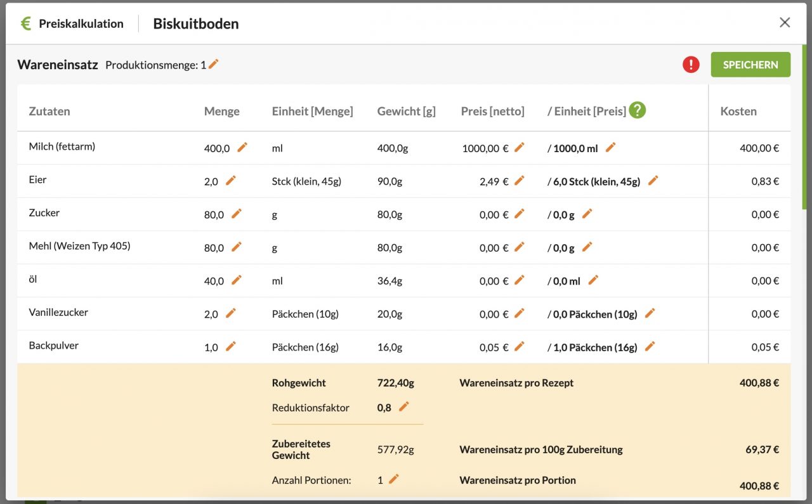Click Wareneinsatz pro Rezept label
The height and width of the screenshot is (504, 812).
(516, 383)
